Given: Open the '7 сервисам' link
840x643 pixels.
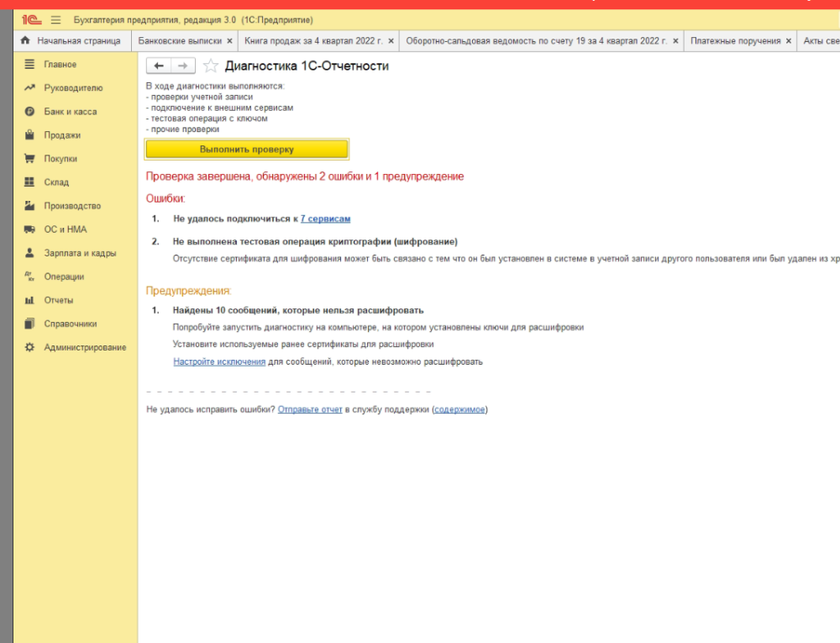Looking at the screenshot, I should [x=325, y=219].
